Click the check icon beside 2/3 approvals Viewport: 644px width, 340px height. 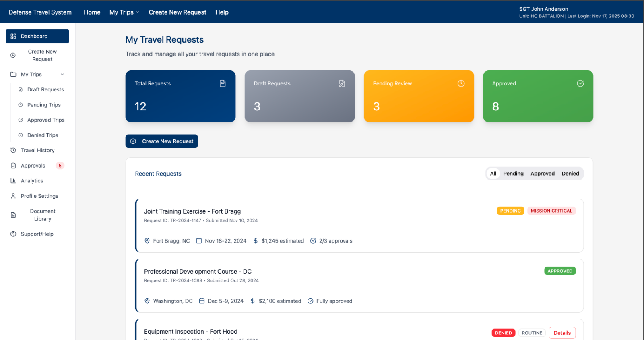pos(313,241)
